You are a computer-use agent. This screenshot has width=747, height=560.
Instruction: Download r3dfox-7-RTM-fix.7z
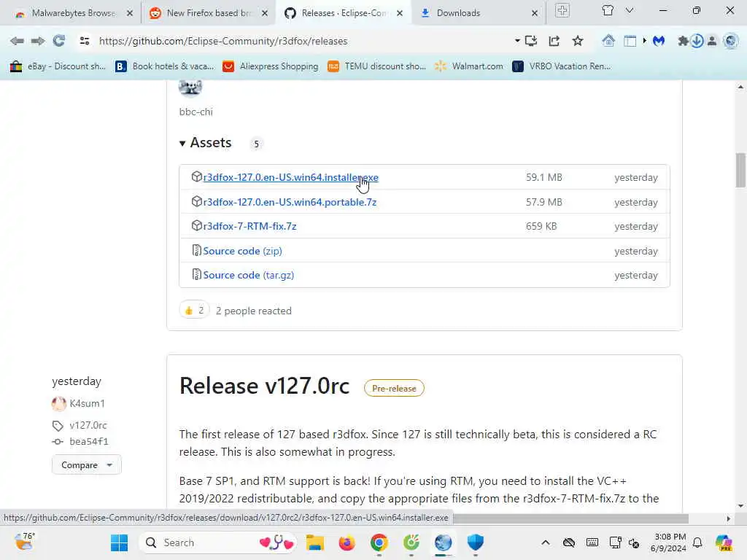[249, 226]
